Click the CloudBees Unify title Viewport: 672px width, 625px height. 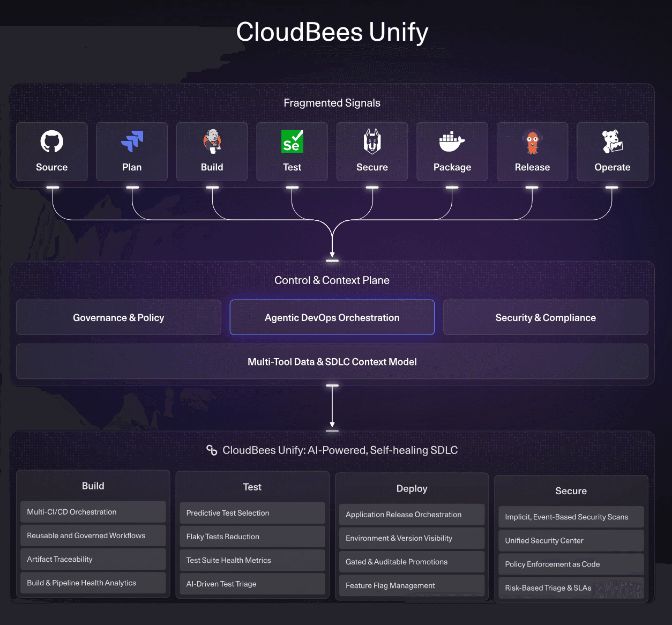[x=332, y=32]
